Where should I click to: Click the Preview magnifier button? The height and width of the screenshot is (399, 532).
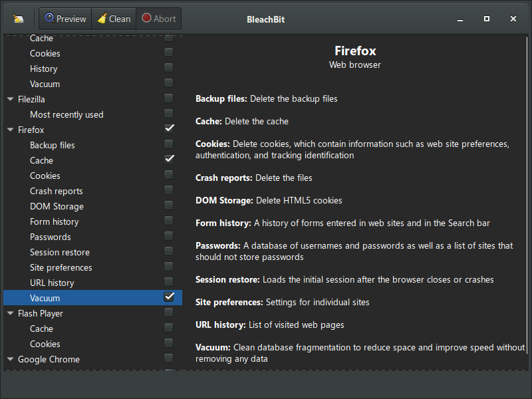[x=65, y=19]
